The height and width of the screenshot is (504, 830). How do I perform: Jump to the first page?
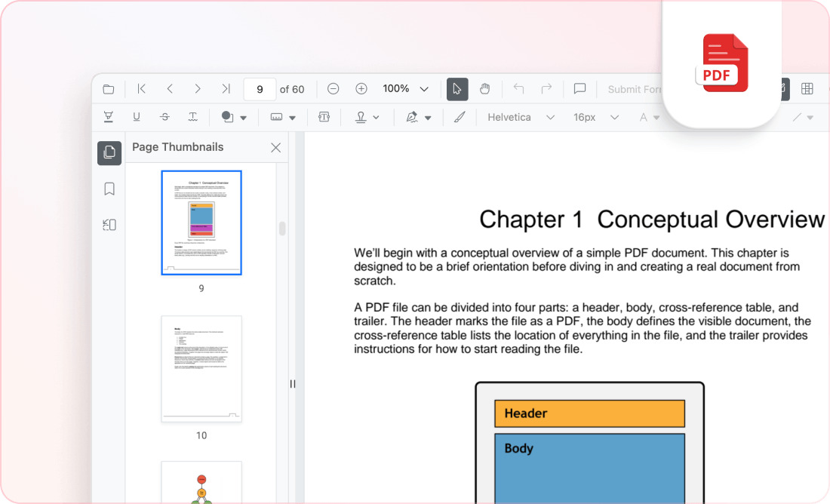[x=141, y=89]
